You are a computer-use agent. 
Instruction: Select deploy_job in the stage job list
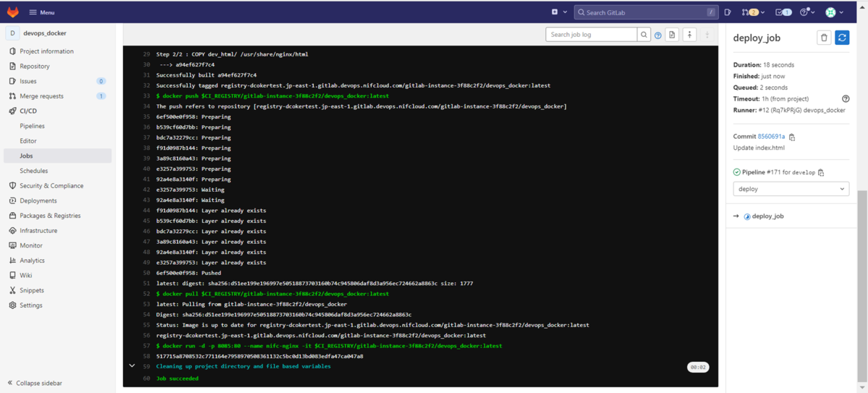pos(767,216)
